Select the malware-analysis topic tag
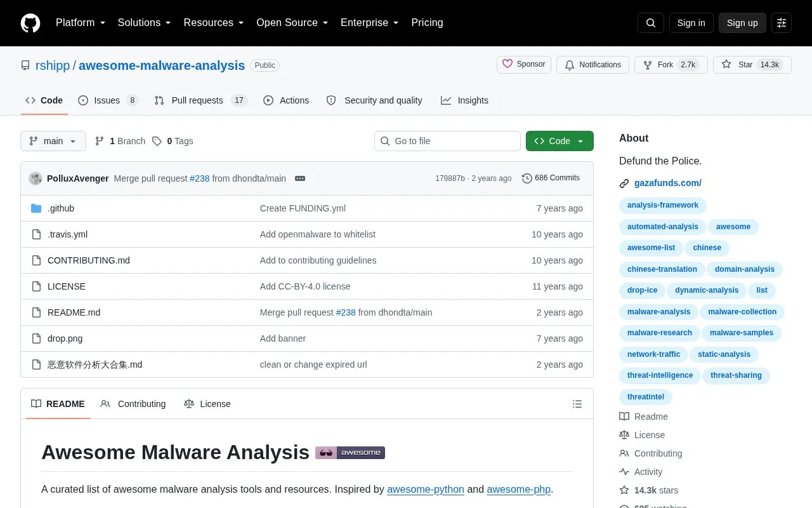The image size is (812, 508). tap(658, 312)
